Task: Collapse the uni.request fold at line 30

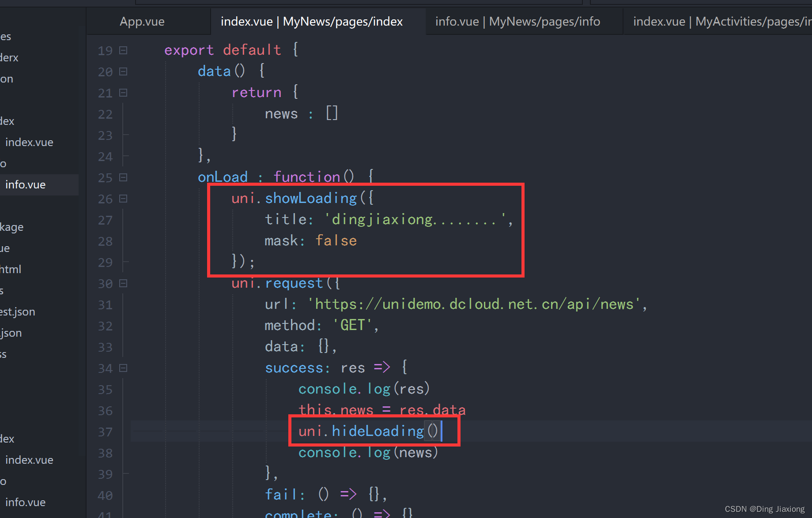Action: (x=124, y=283)
